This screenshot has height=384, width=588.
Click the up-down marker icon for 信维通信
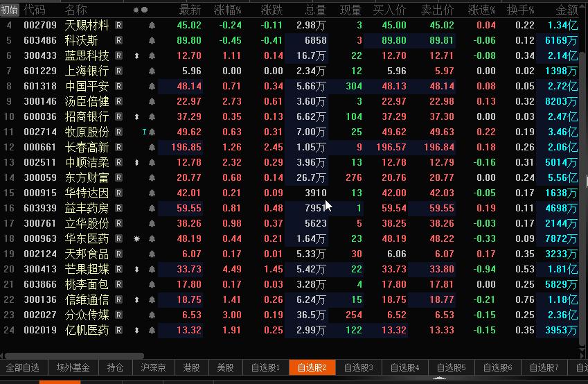point(137,299)
